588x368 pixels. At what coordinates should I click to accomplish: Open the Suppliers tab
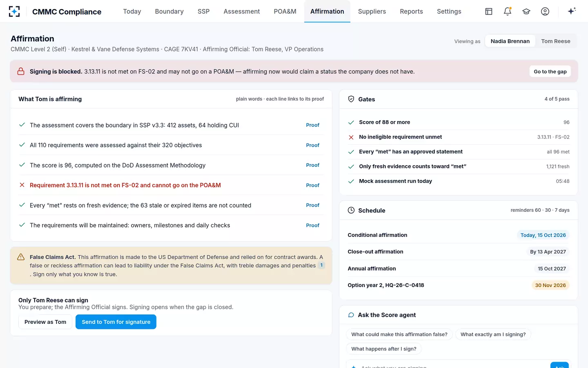372,11
